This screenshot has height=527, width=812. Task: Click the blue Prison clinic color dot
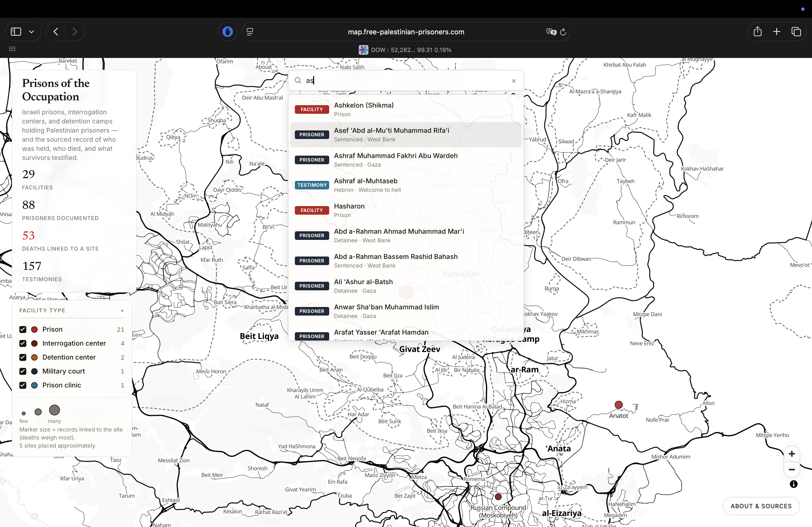click(34, 385)
